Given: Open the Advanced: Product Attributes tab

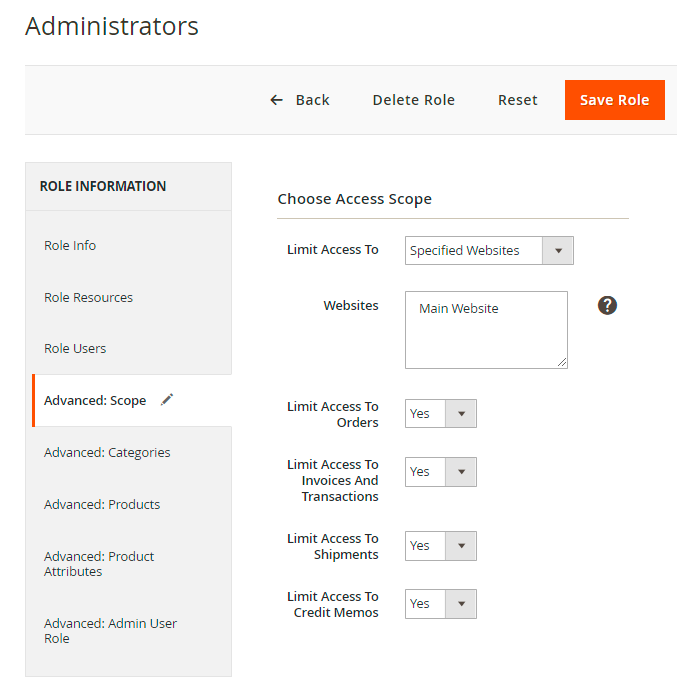Looking at the screenshot, I should click(x=99, y=564).
